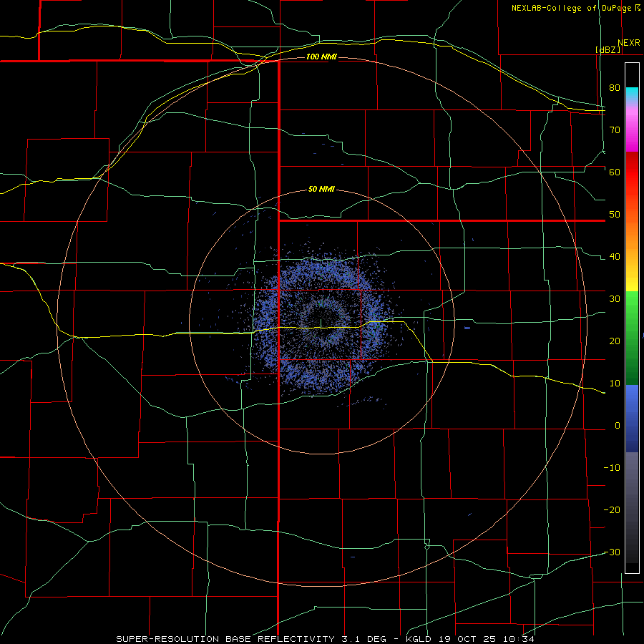This screenshot has width=644, height=644.
Task: Click the 'SUPER-RESOLUTION BASE REFLECTIVITY' caption
Action: point(225,639)
